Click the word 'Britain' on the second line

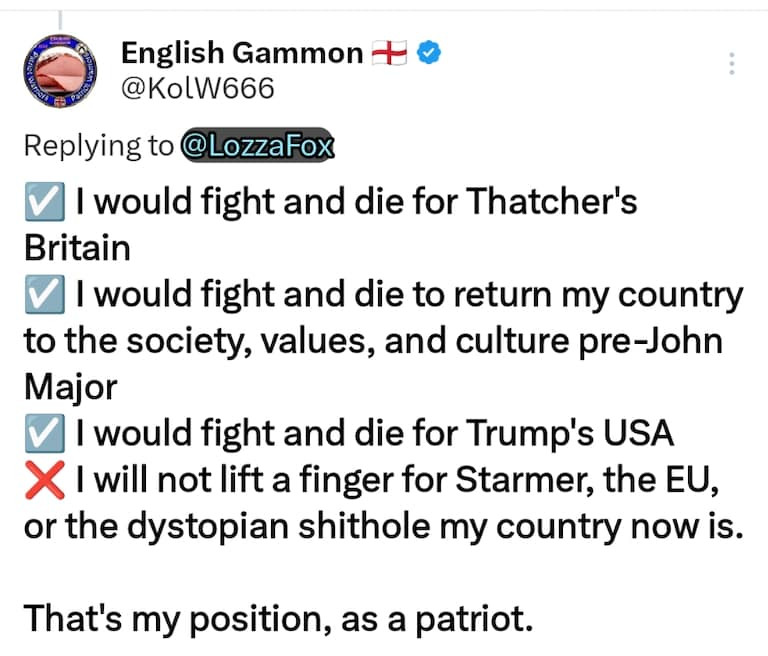(x=77, y=248)
